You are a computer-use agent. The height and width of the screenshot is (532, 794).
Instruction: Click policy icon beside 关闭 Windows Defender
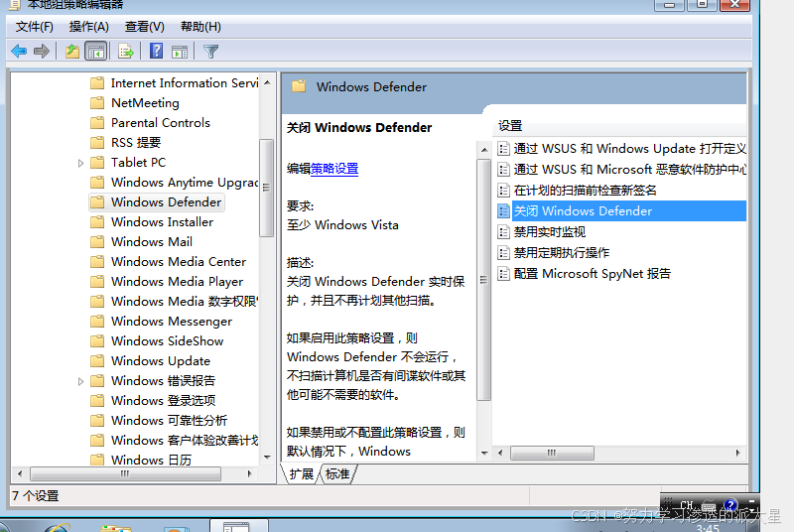click(503, 211)
